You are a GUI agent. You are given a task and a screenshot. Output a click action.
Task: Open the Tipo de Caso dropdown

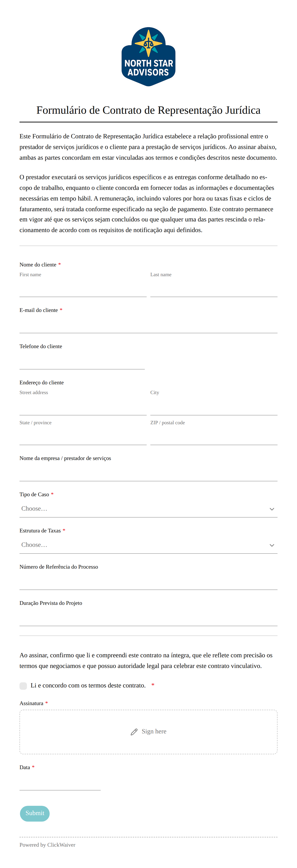pos(148,509)
